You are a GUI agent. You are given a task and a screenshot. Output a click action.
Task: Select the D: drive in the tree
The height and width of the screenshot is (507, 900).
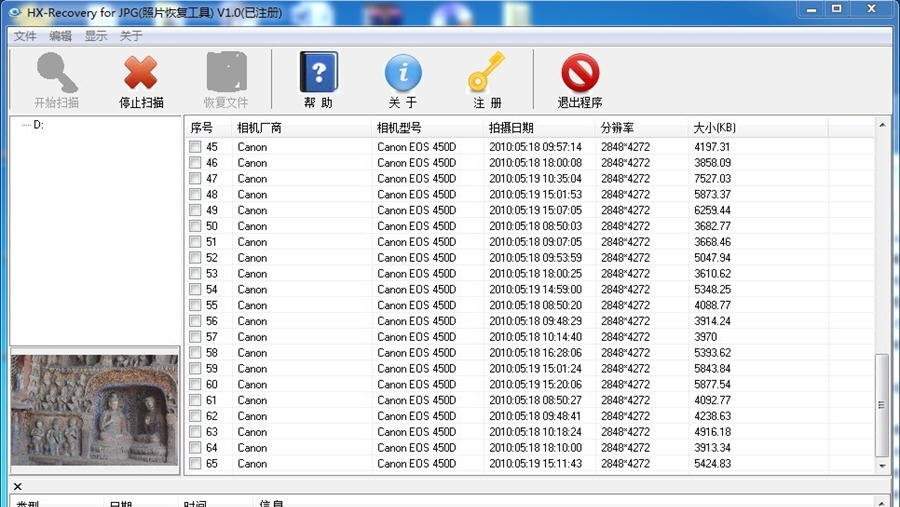point(38,125)
